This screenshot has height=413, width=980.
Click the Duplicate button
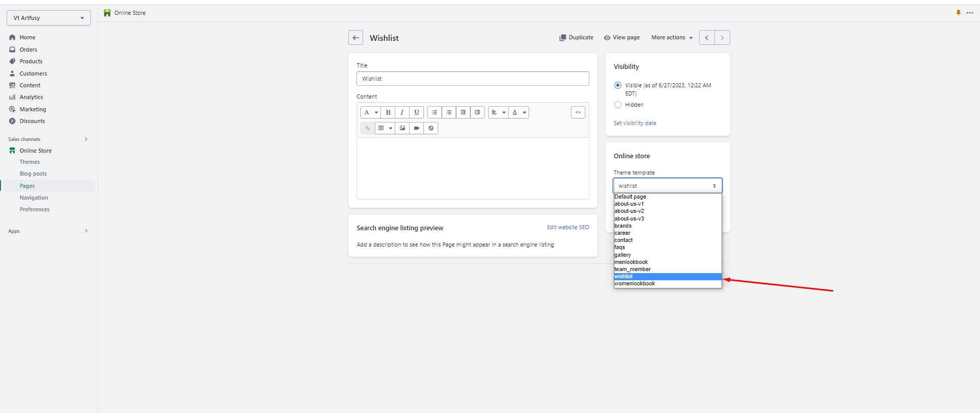click(x=576, y=38)
